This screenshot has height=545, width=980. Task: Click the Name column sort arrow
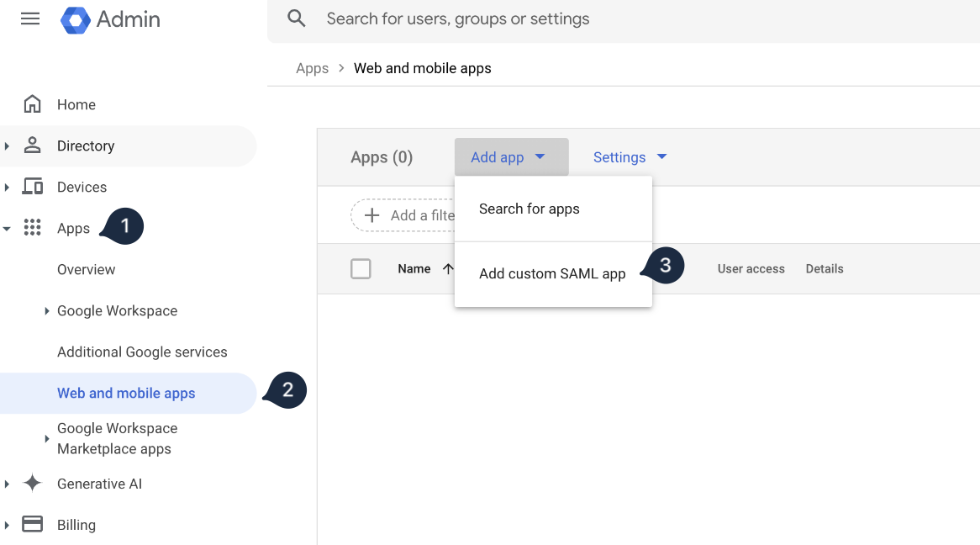coord(446,268)
